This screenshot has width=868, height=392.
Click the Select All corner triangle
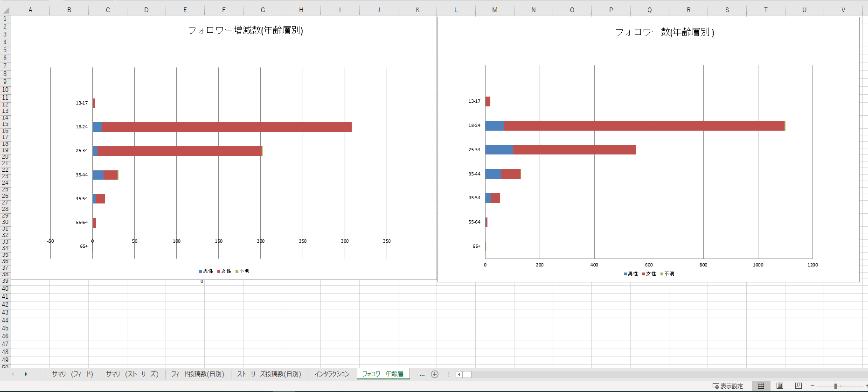tap(6, 10)
